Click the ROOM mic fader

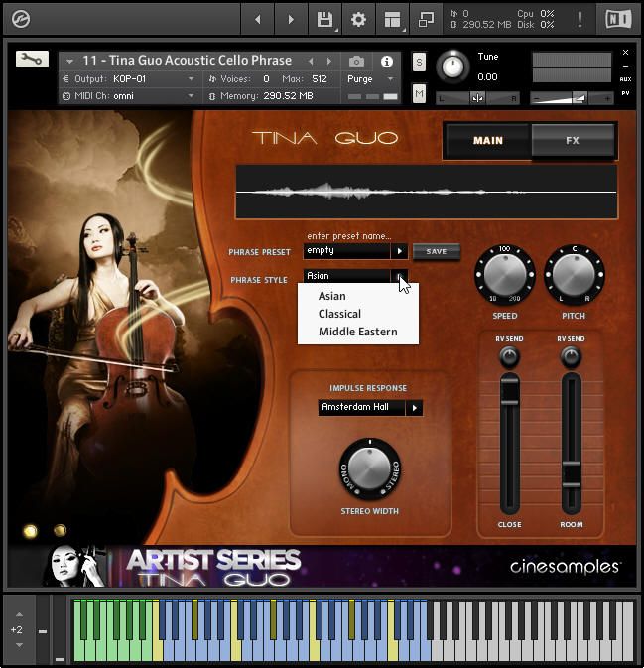pos(571,473)
